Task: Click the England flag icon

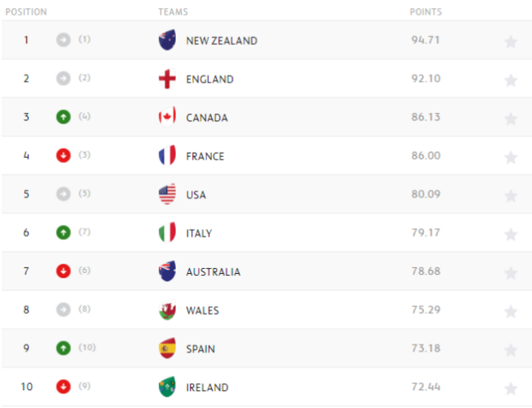Action: [x=167, y=78]
